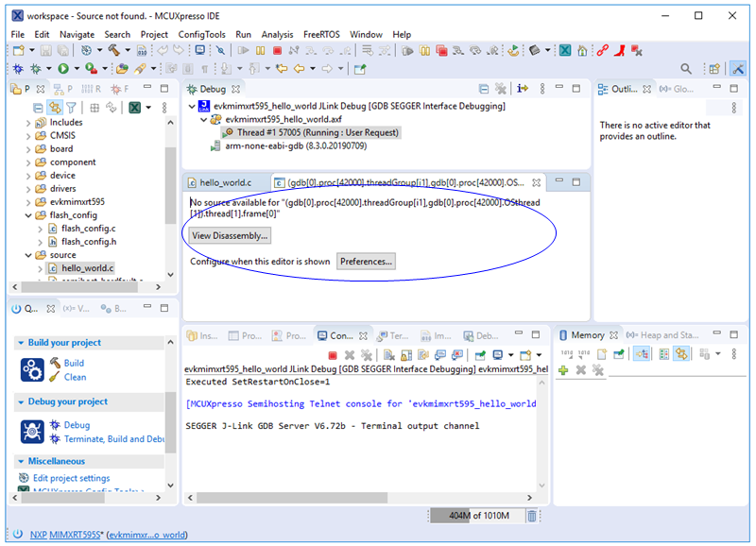Open the Build hammer dropdown arrow

128,51
